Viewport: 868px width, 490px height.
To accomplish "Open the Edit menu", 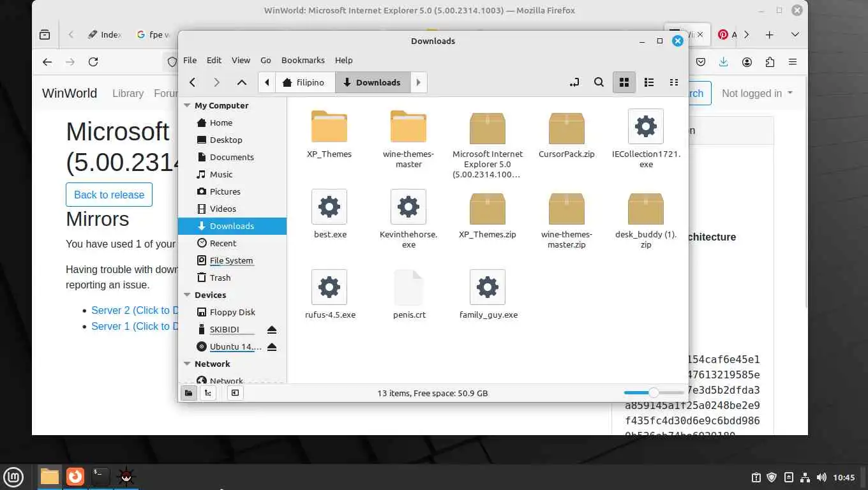I will (214, 60).
